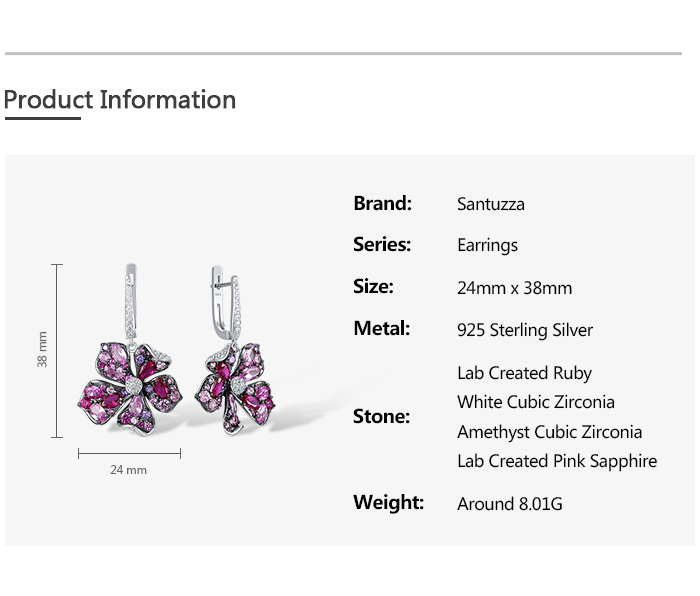Open the Santuzza brand name

click(490, 204)
